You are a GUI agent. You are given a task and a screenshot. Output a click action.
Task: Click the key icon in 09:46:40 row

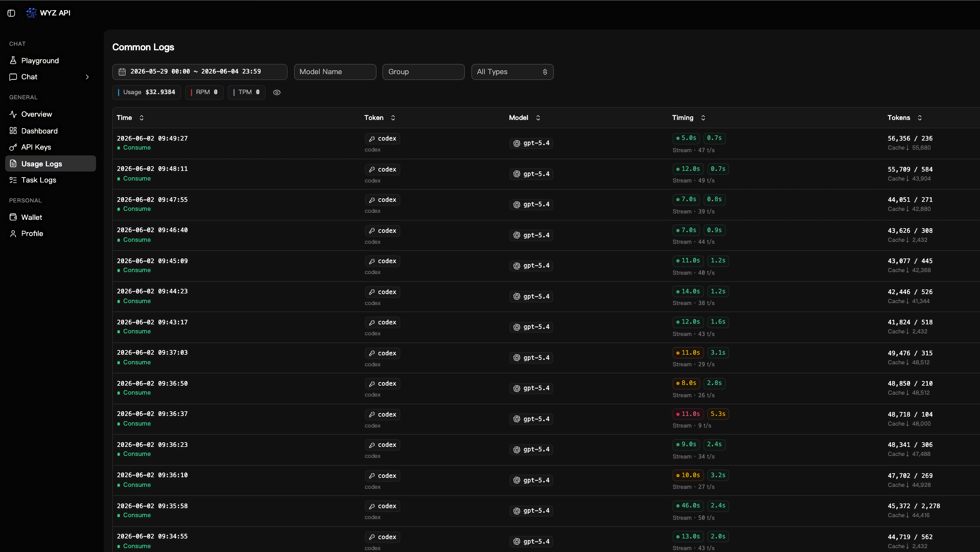point(372,231)
